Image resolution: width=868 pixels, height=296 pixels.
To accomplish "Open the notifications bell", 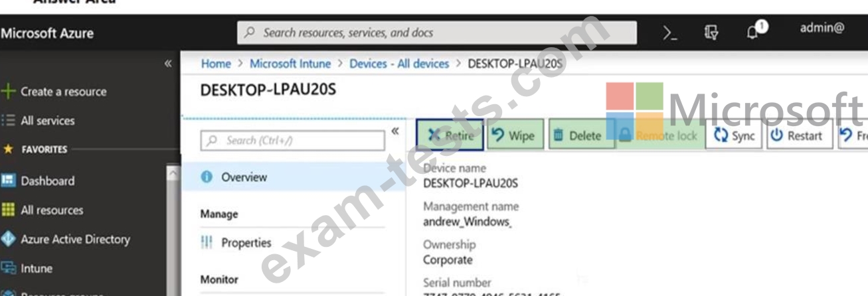I will [754, 31].
